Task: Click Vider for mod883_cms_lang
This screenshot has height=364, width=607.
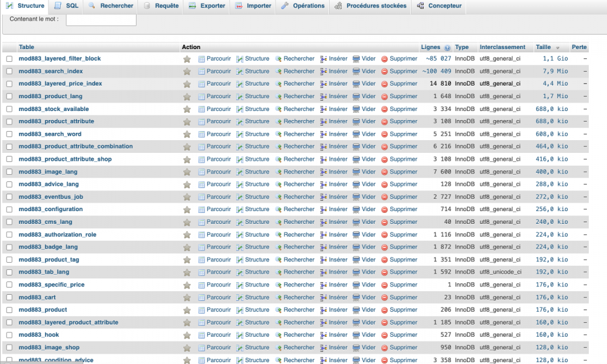Action: click(x=368, y=221)
